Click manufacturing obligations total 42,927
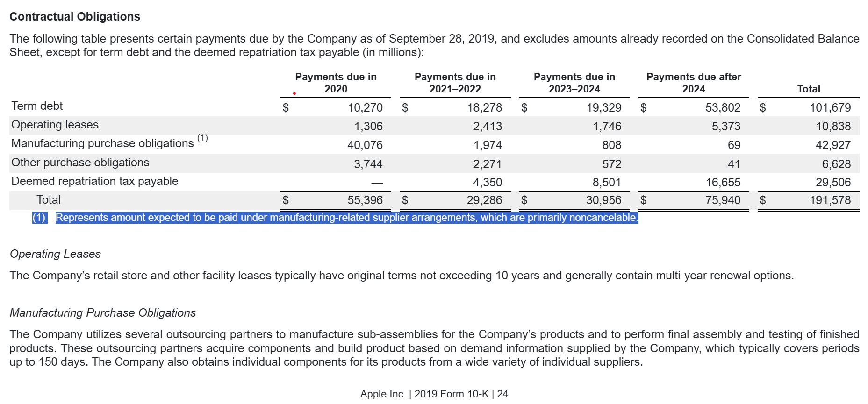Viewport: 868px width, 404px height. (x=833, y=145)
